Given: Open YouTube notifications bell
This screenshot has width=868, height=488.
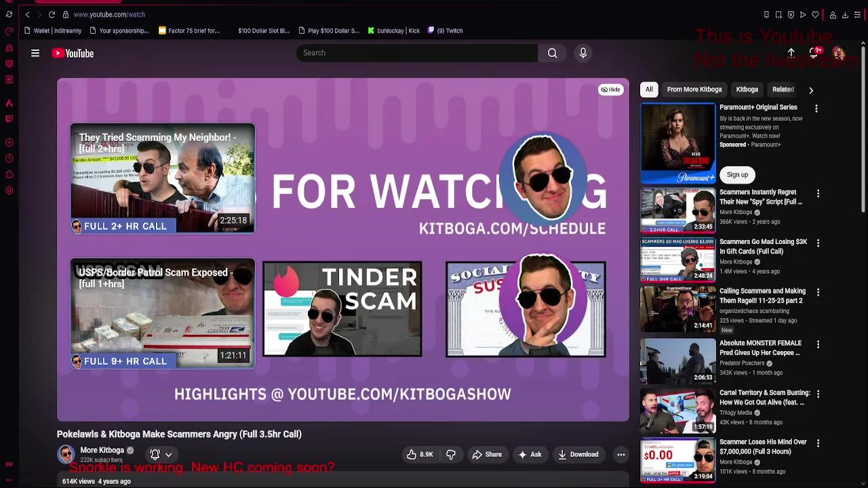Looking at the screenshot, I should coord(814,53).
